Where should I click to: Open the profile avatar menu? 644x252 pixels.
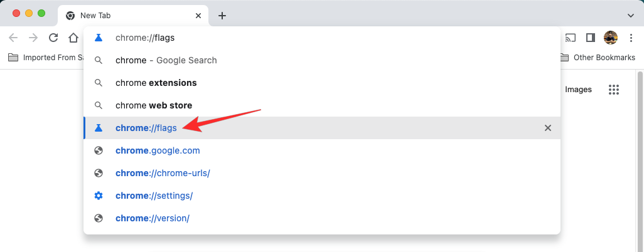(610, 38)
